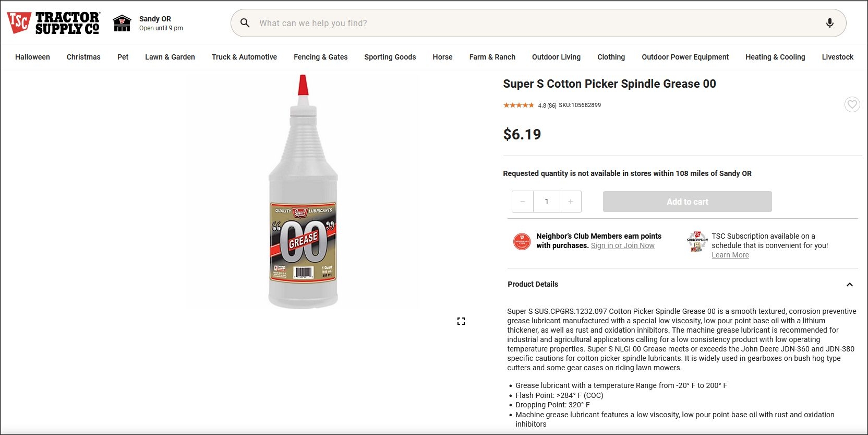Screen dimensions: 868x435
Task: Collapse the Product Details section
Action: (849, 285)
